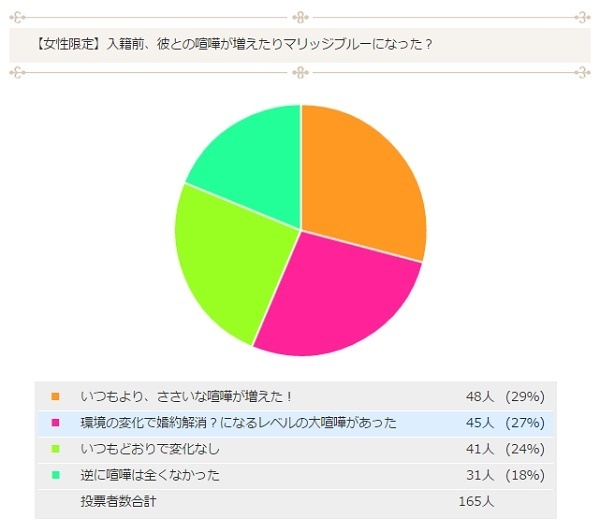Select the '165人' total voters value
The image size is (600, 532).
click(x=475, y=500)
